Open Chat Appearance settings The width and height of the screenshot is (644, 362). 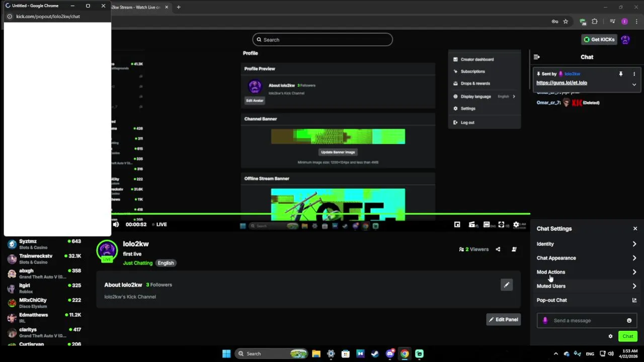click(x=587, y=258)
